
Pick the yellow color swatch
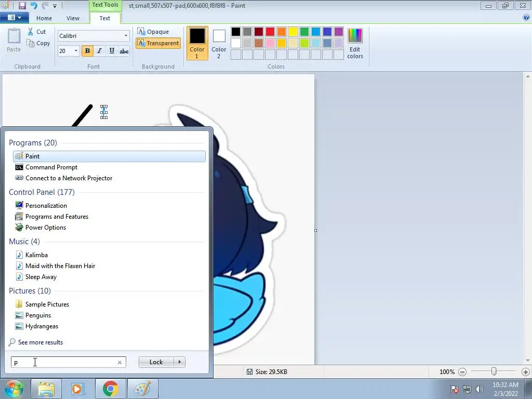293,32
